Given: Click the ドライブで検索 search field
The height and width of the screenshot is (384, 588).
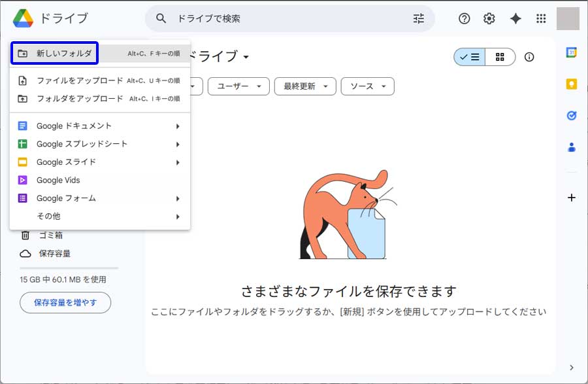Looking at the screenshot, I should pyautogui.click(x=287, y=19).
